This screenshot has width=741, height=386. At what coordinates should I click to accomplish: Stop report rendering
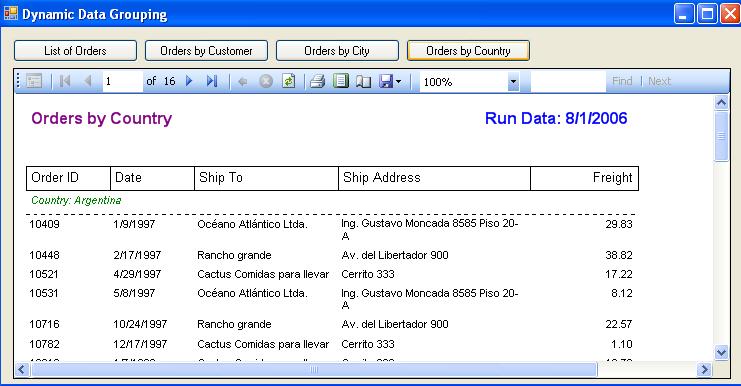pos(266,81)
